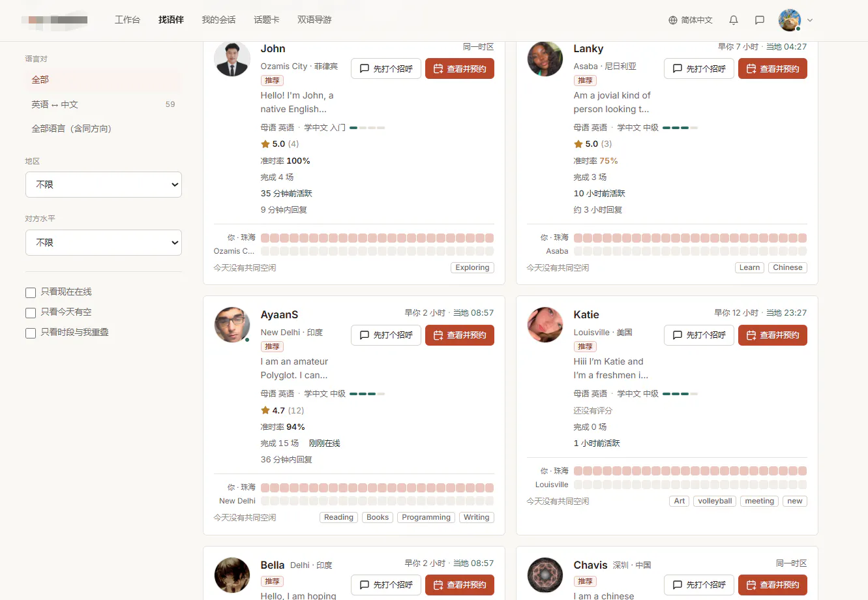The image size is (868, 600).
Task: Click the Exploring tag on John's card
Action: click(x=472, y=268)
